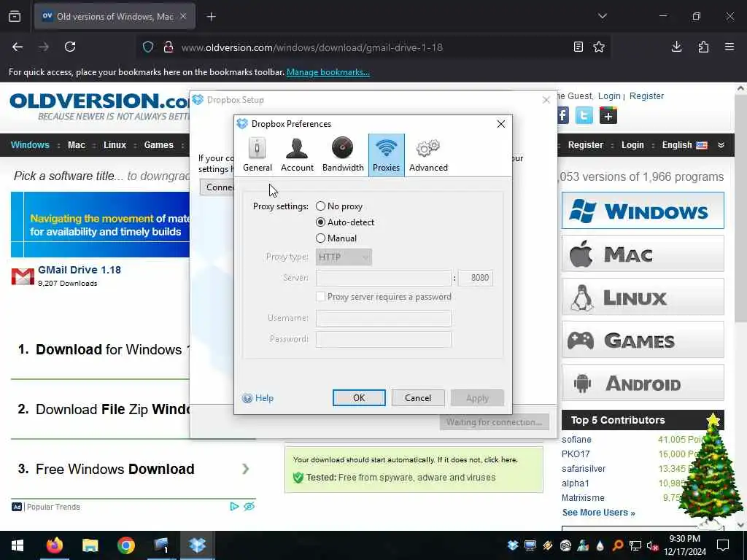The image size is (747, 560).
Task: Click the Dropbox tray icon
Action: click(x=513, y=545)
